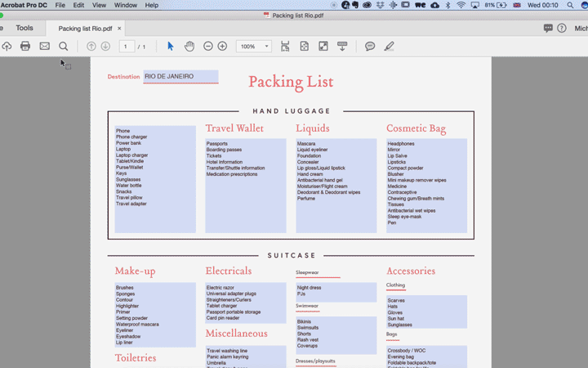588x368 pixels.
Task: Click the Packing List title text
Action: tap(291, 82)
